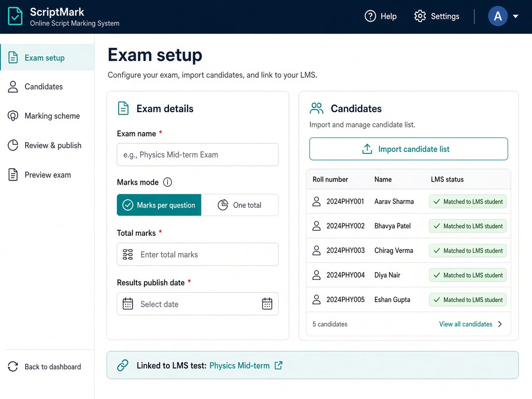
Task: Select Exam setup in the sidebar
Action: point(47,57)
